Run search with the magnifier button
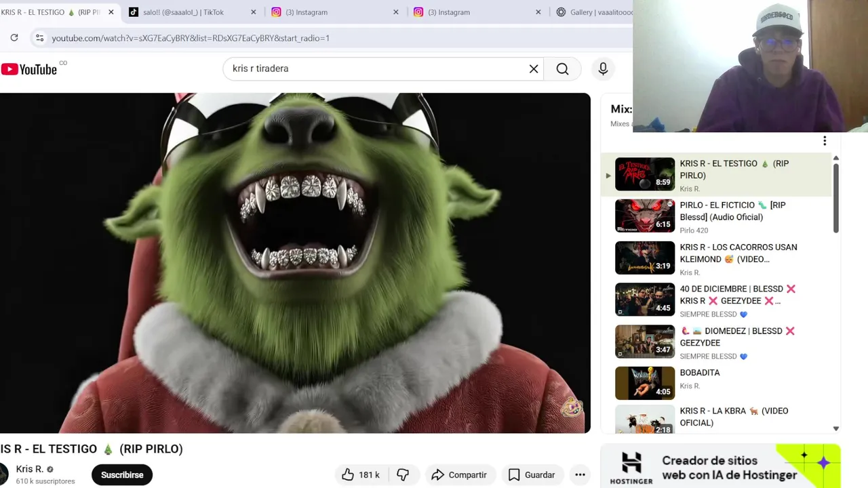The image size is (868, 488). (562, 68)
